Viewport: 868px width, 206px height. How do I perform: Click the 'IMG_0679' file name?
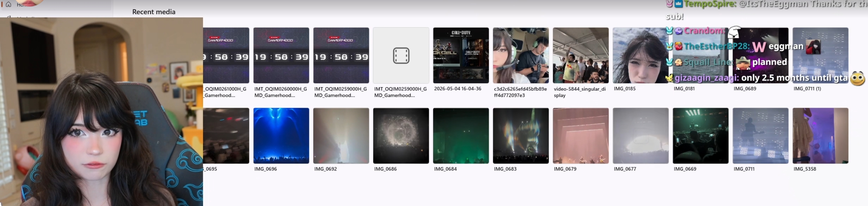coord(565,169)
